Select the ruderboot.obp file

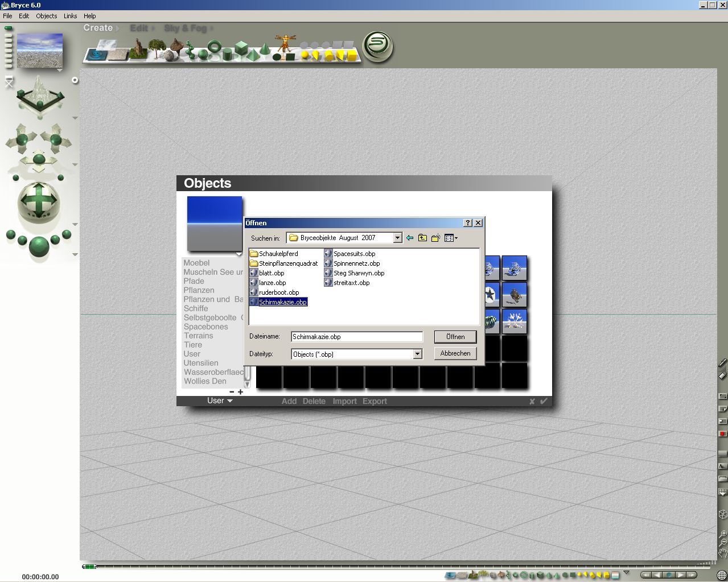(x=274, y=292)
